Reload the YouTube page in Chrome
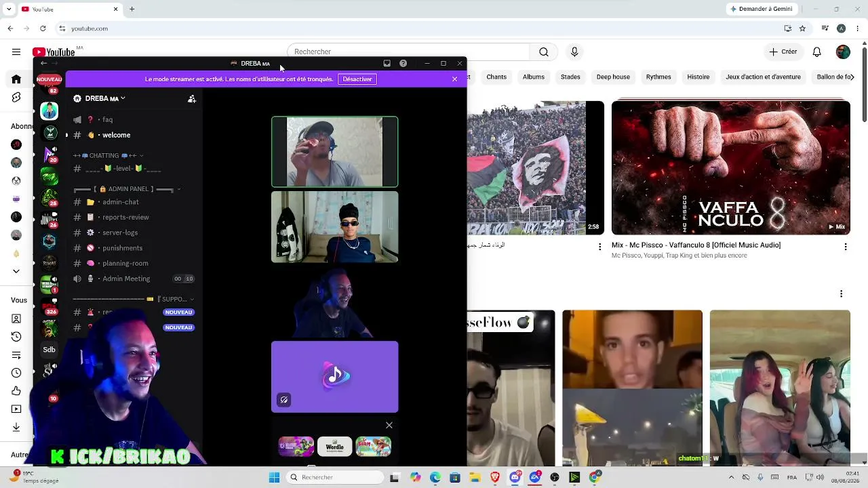The height and width of the screenshot is (488, 868). click(43, 28)
